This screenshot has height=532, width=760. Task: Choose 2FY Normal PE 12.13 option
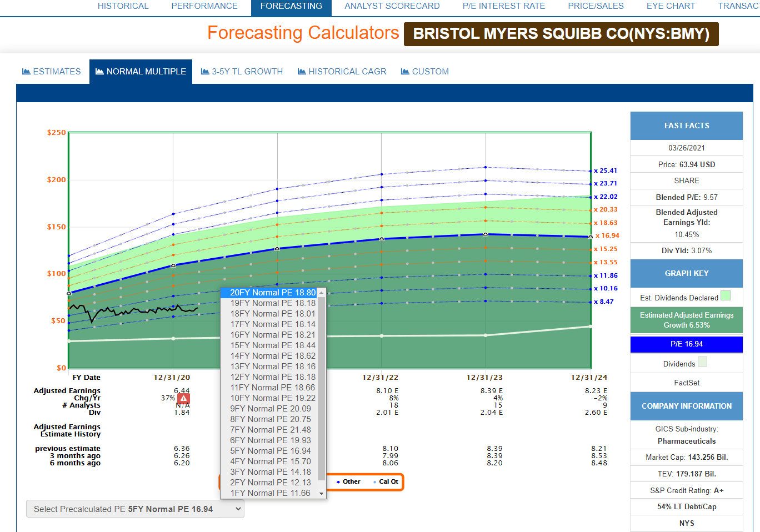pyautogui.click(x=269, y=483)
